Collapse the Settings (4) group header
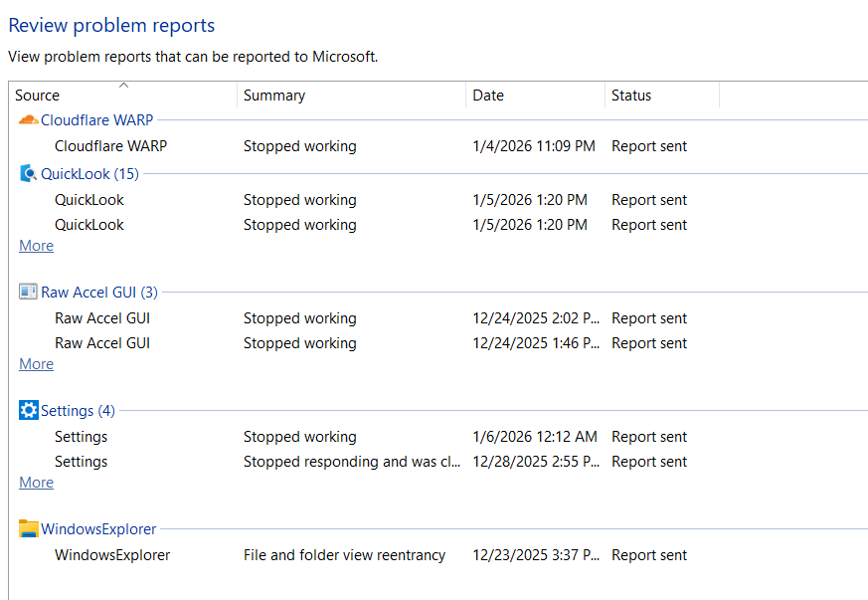The image size is (868, 600). [78, 411]
